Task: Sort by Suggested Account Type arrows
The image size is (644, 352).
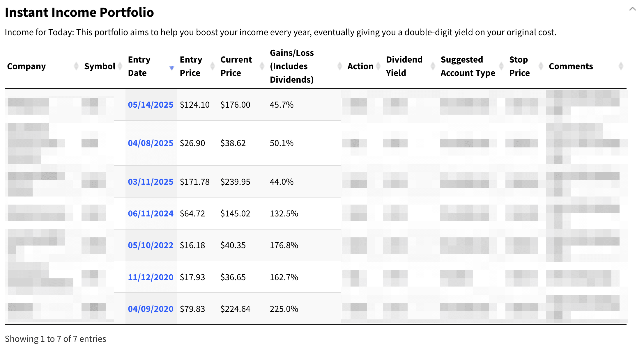Action: (x=501, y=66)
